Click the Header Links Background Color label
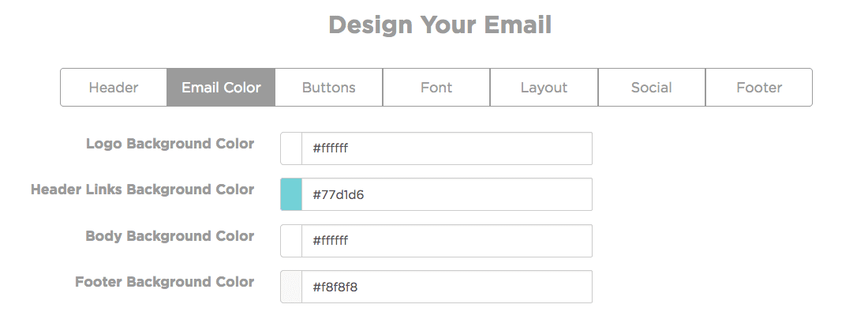Image resolution: width=868 pixels, height=323 pixels. [142, 190]
